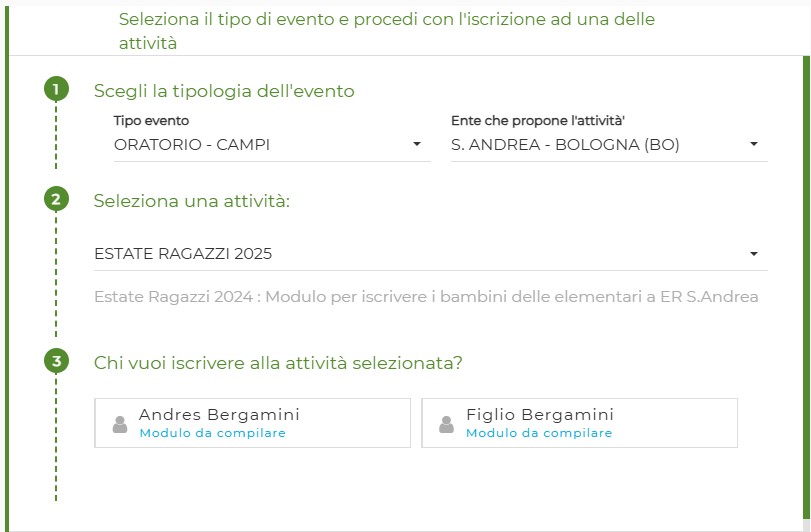Click the step 1 number badge
Image resolution: width=811 pixels, height=532 pixels.
[x=56, y=89]
